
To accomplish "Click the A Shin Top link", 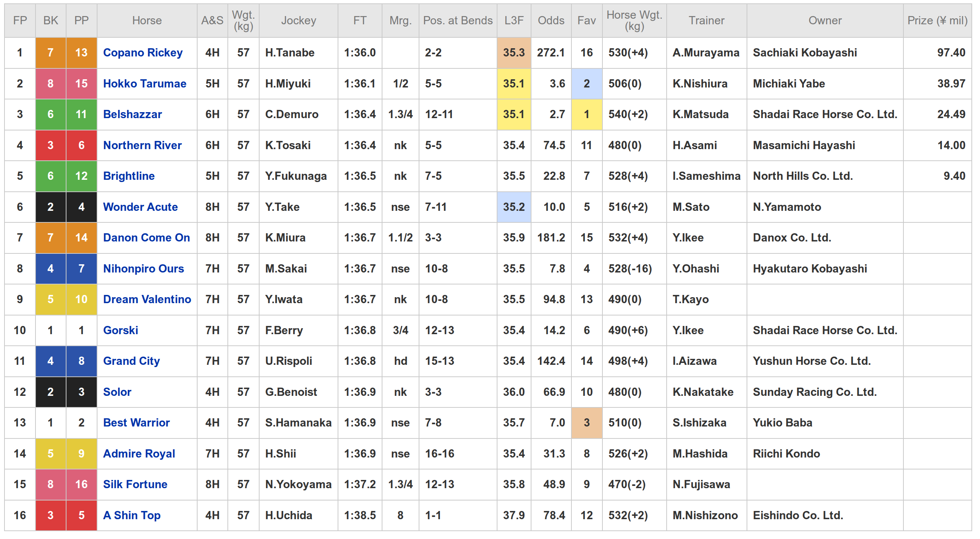I will tap(131, 515).
